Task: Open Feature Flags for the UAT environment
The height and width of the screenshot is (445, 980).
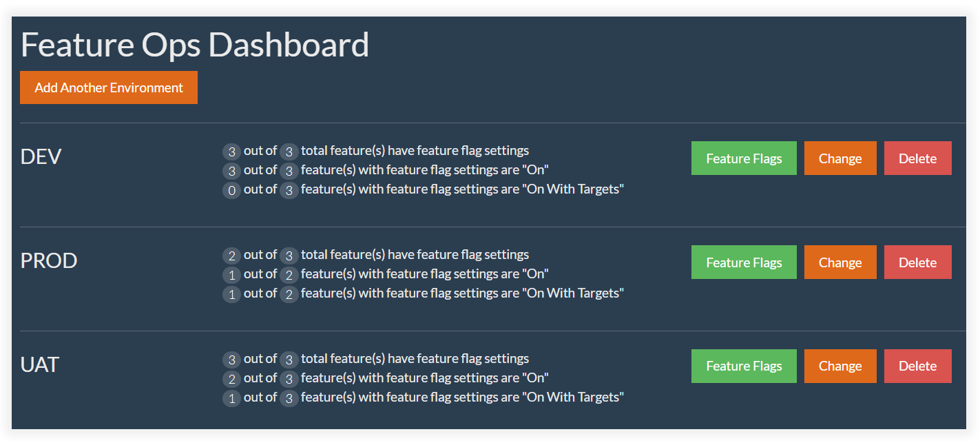Action: pos(744,366)
